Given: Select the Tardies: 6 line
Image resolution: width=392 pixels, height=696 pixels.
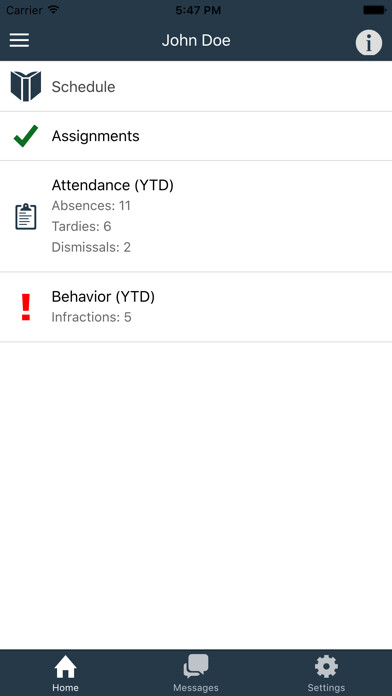Looking at the screenshot, I should pos(81,226).
